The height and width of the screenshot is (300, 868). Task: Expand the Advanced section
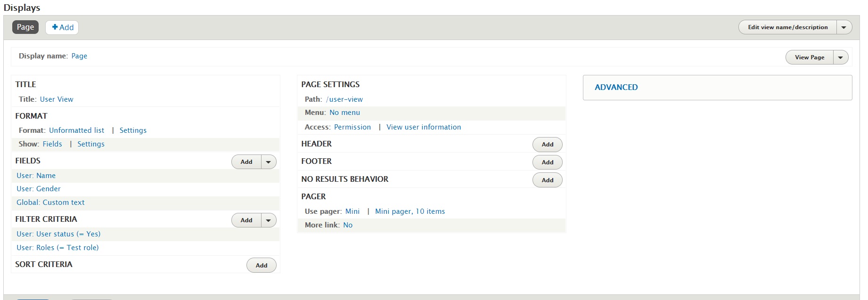[616, 87]
